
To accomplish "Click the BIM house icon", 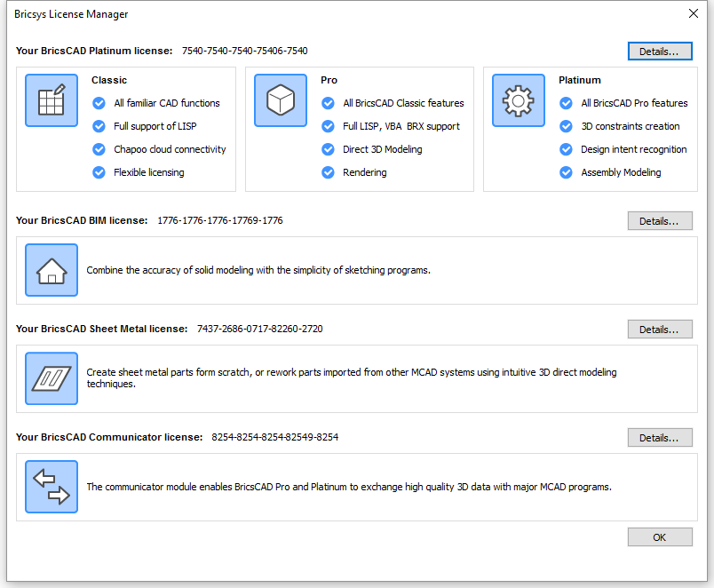I will tap(52, 270).
